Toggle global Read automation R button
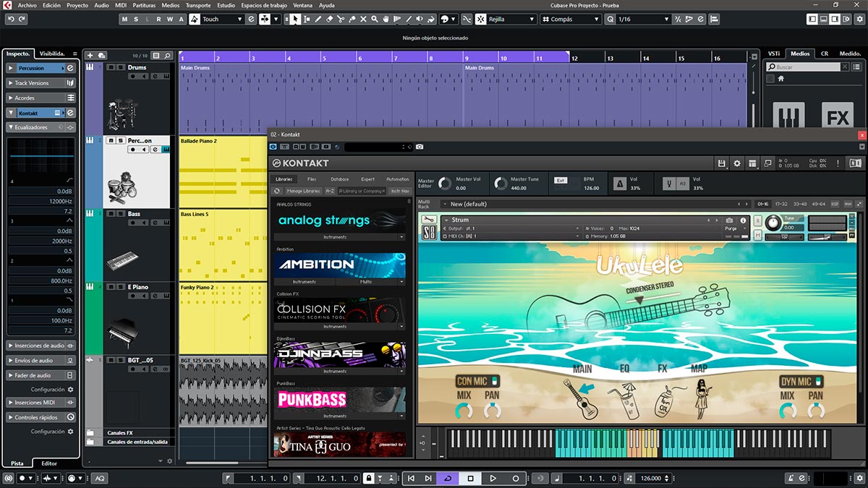 (x=159, y=19)
